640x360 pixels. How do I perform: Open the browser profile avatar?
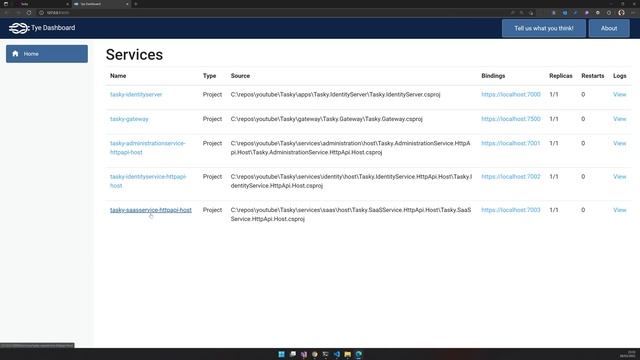click(x=621, y=13)
